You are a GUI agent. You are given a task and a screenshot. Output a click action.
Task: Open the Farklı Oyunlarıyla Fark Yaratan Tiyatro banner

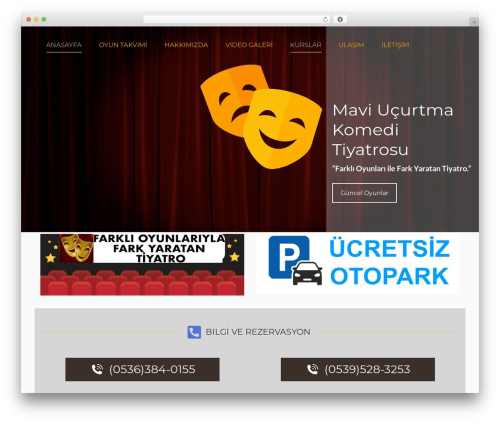[x=142, y=264]
